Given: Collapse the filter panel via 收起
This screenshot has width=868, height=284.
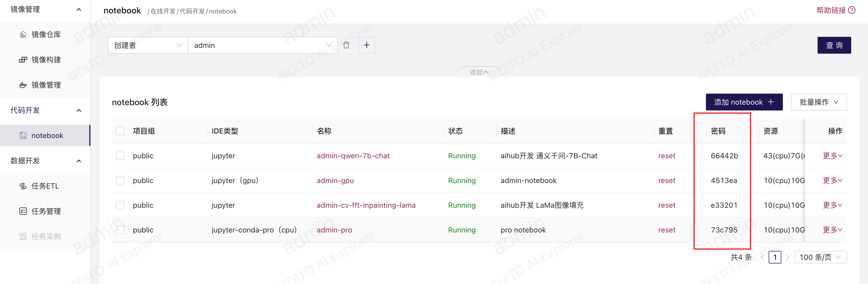Looking at the screenshot, I should pyautogui.click(x=479, y=72).
